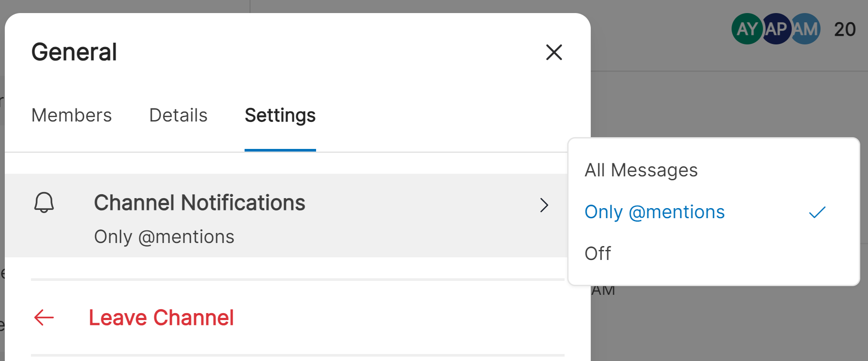Open the notification options popup menu
Image resolution: width=868 pixels, height=361 pixels.
click(x=200, y=202)
